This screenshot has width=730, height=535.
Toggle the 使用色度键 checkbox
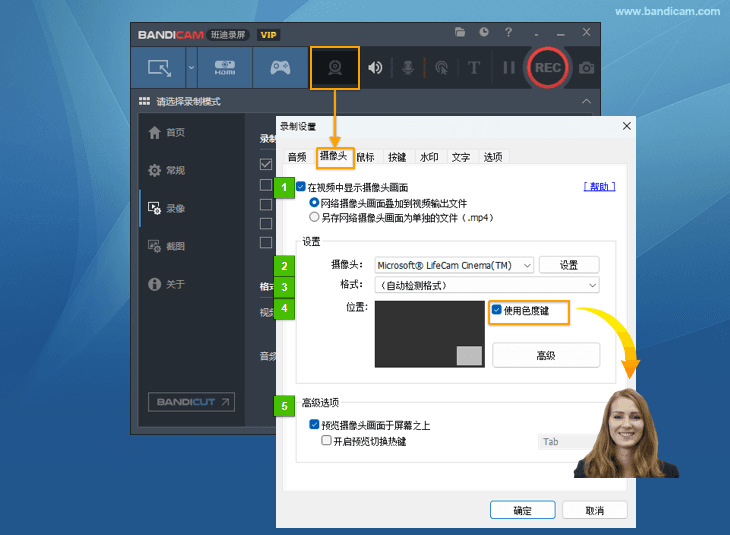click(497, 310)
